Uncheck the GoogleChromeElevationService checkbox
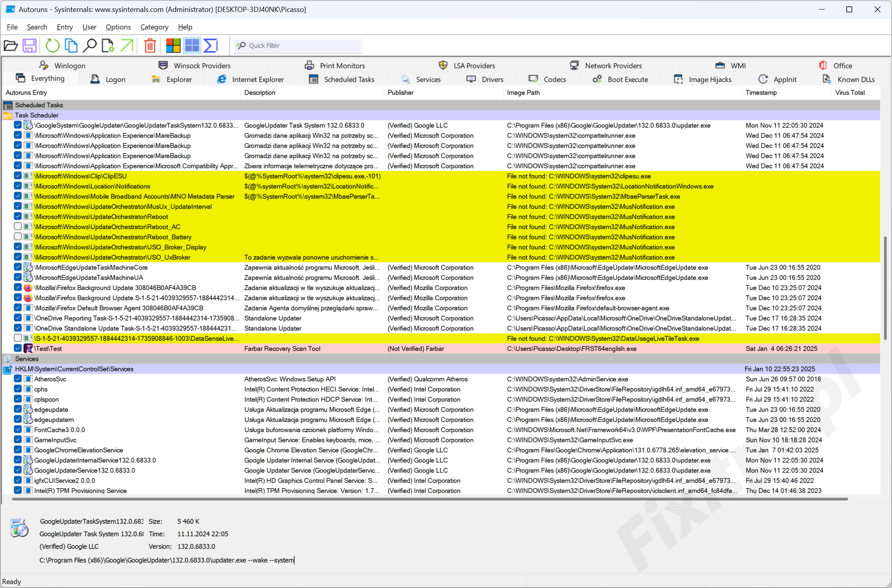 (x=18, y=450)
